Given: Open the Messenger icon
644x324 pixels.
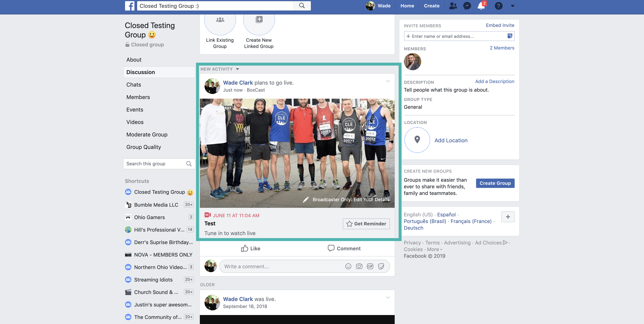Looking at the screenshot, I should (467, 6).
